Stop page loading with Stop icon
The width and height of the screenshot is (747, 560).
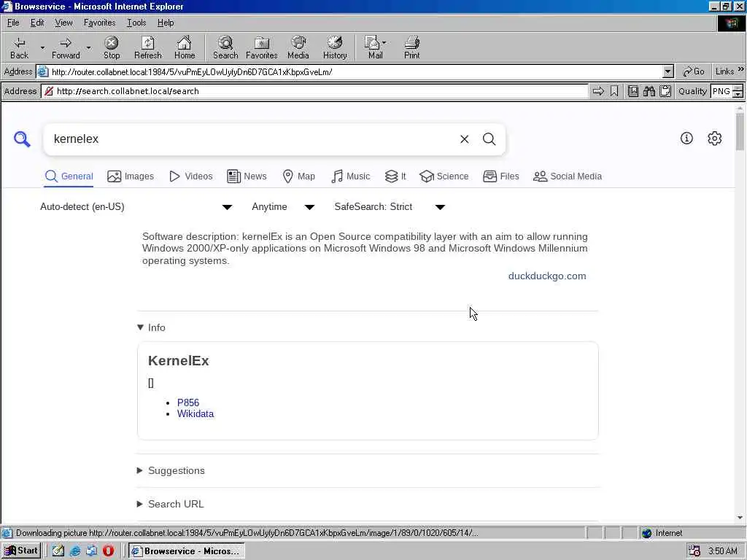[112, 47]
